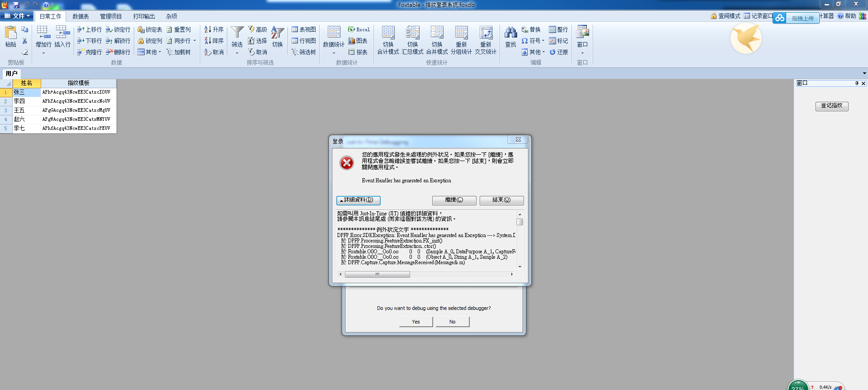868x390 pixels.
Task: Delete the row with 删除行
Action: coord(118,52)
